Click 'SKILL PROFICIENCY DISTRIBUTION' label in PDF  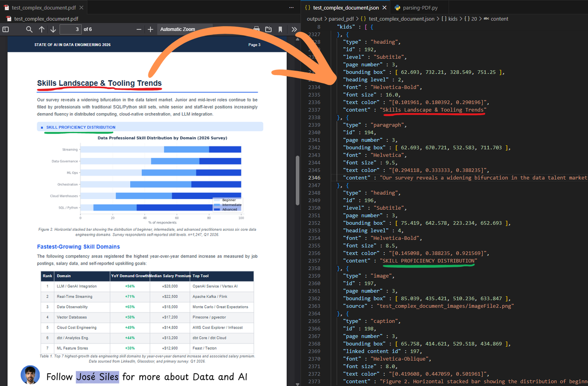[x=81, y=127]
